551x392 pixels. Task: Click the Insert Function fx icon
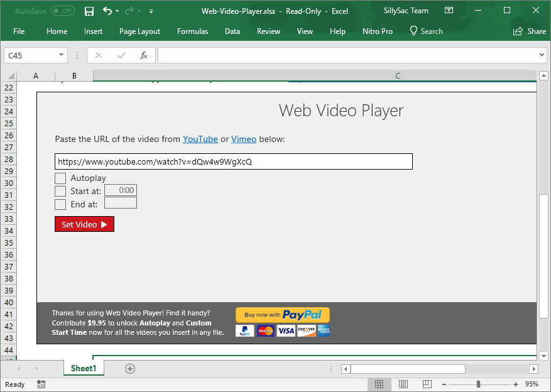click(x=144, y=55)
